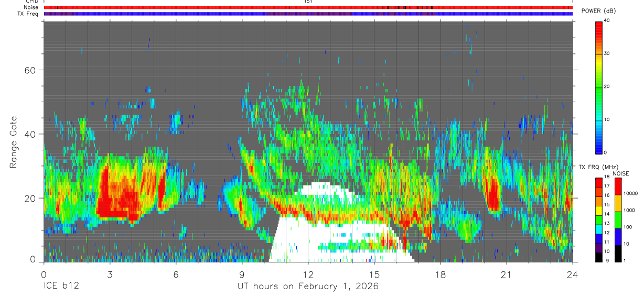Click the 10000 noise scale label

coord(630,193)
